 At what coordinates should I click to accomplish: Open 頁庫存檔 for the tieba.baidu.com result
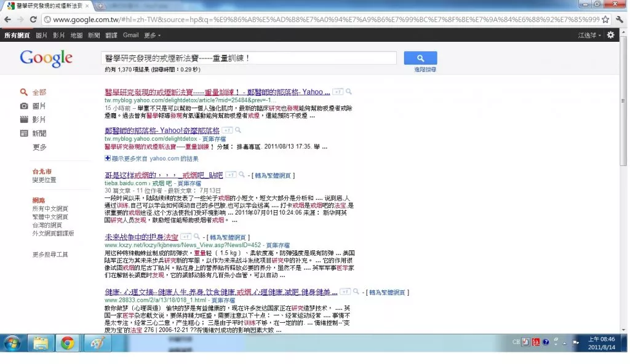(189, 183)
